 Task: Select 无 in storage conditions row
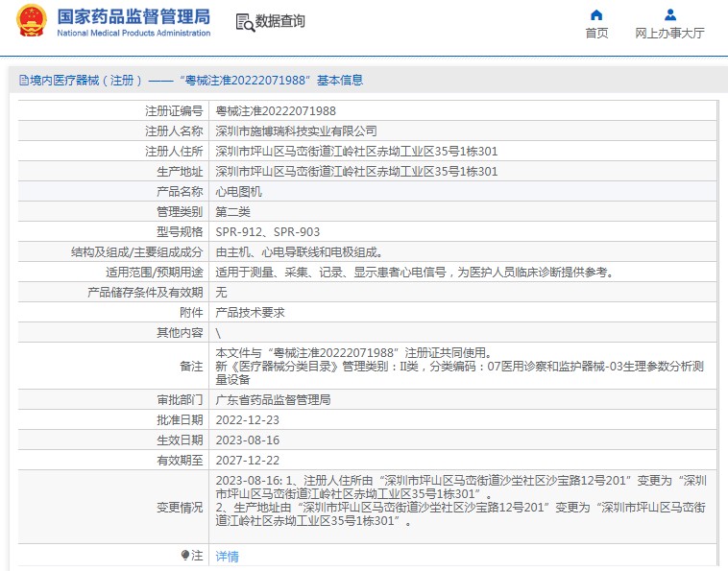221,293
